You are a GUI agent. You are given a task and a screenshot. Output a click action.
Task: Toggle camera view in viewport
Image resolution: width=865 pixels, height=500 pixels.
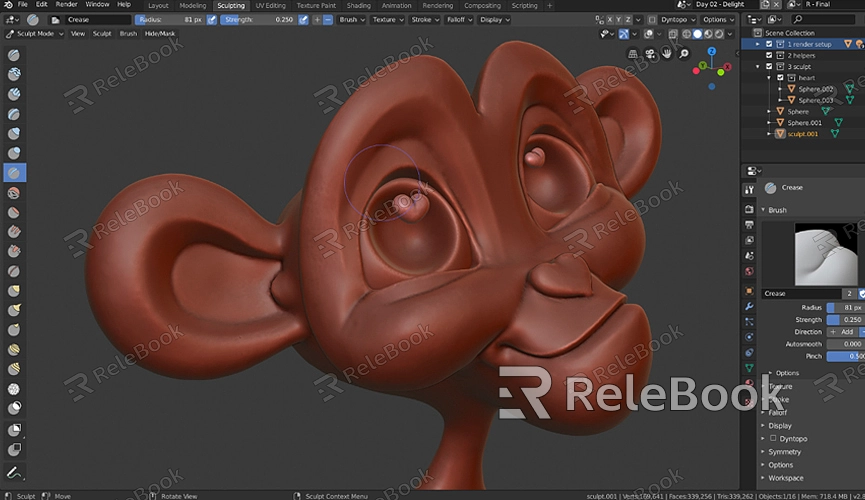coord(650,54)
